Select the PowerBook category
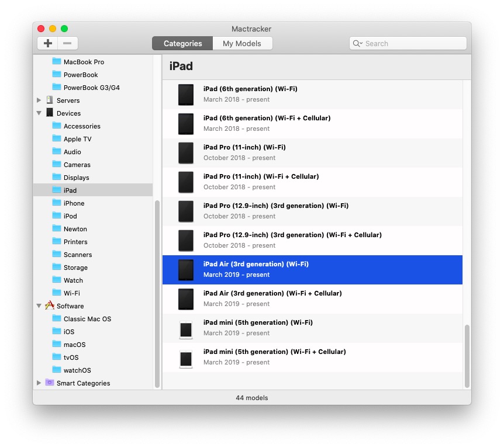The height and width of the screenshot is (448, 504). pyautogui.click(x=92, y=75)
